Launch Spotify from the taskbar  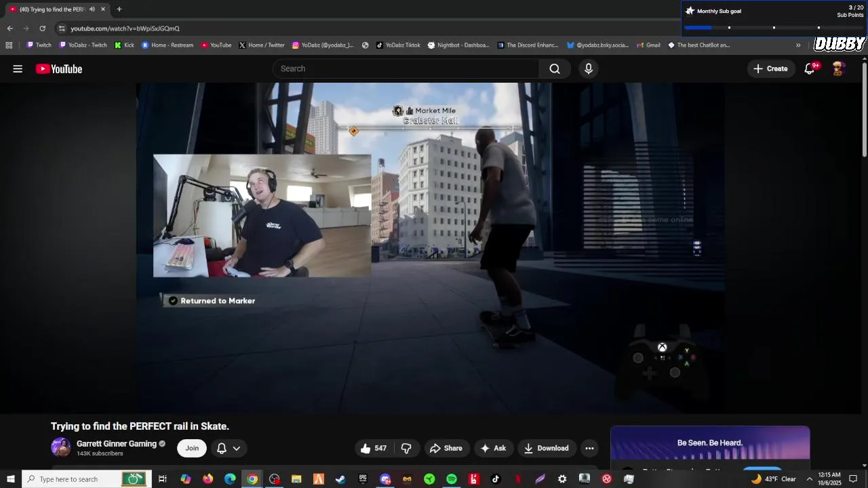pos(452,479)
